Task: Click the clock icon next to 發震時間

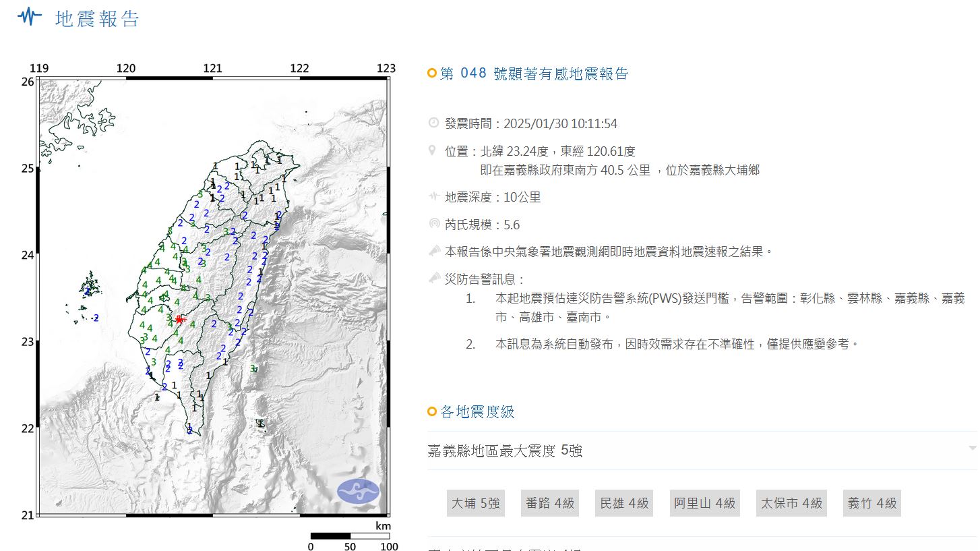Action: [433, 123]
